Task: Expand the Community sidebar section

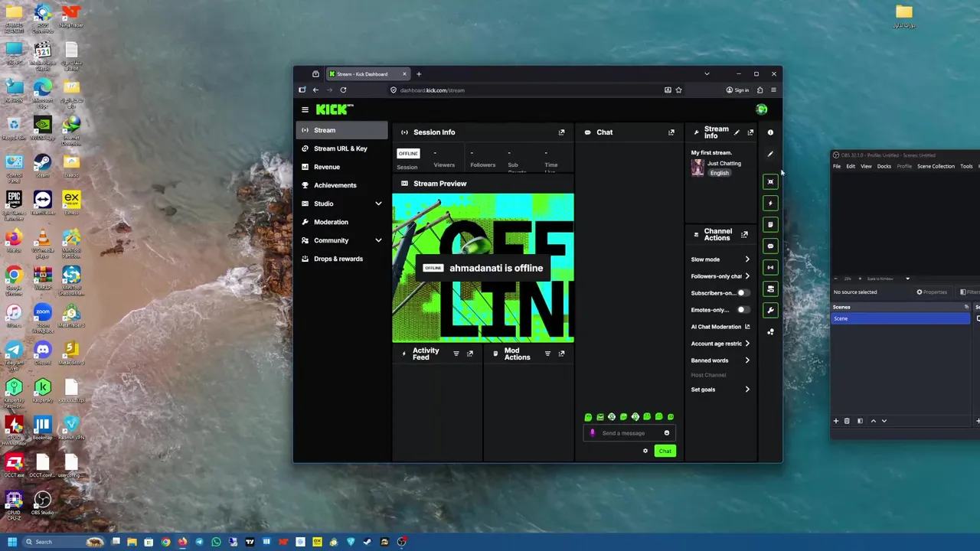Action: 378,240
